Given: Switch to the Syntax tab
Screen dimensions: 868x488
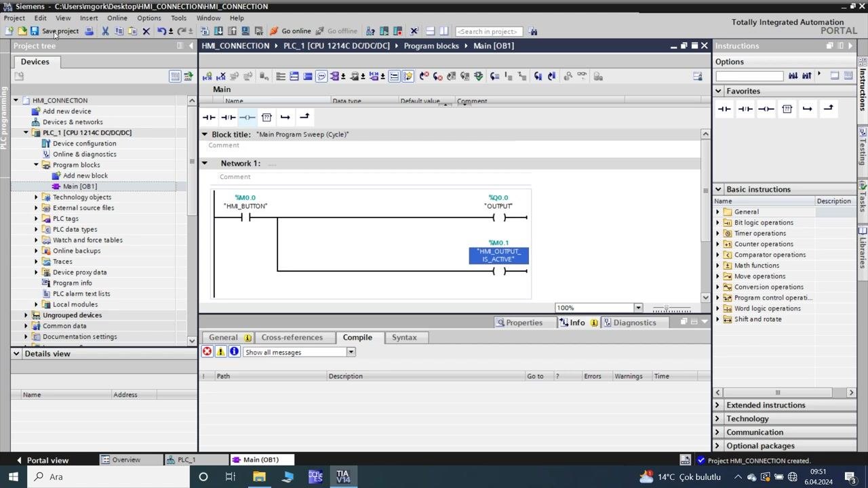Looking at the screenshot, I should 404,338.
